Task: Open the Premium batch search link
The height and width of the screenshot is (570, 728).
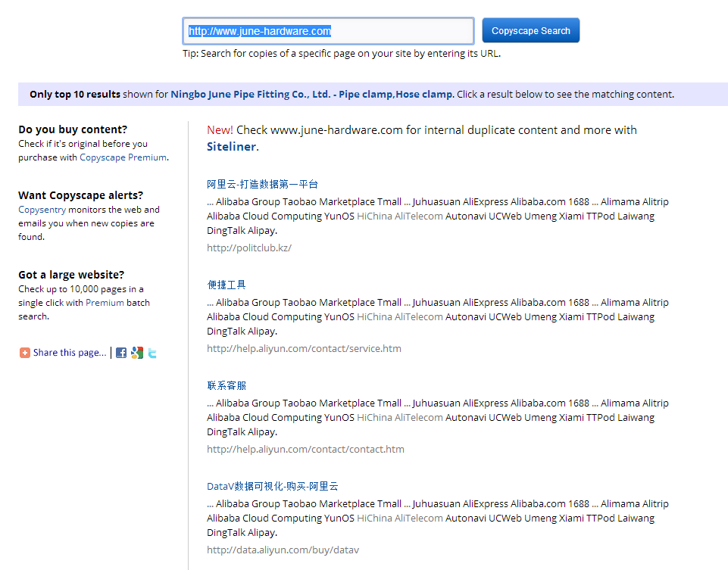Action: point(105,303)
